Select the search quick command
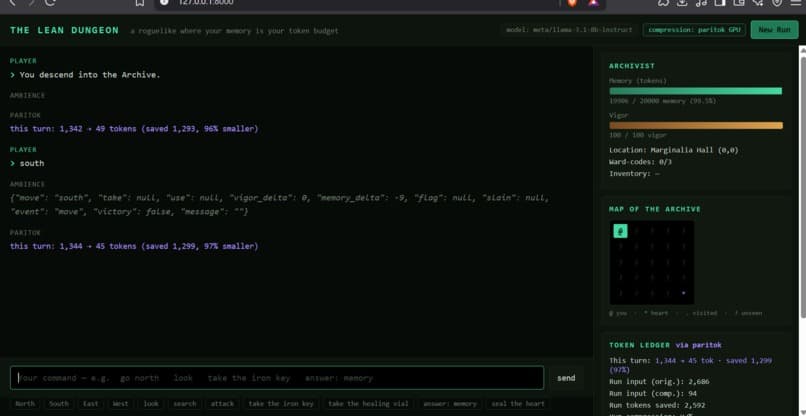 [185, 404]
